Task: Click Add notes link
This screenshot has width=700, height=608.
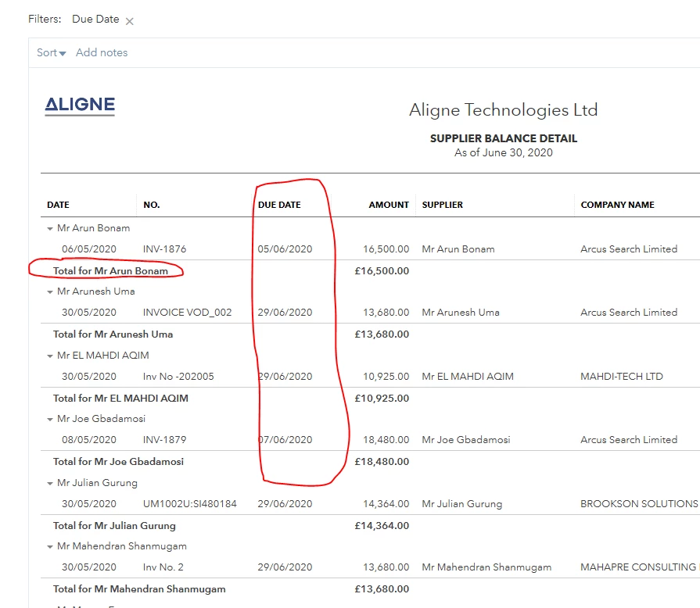Action: point(102,52)
